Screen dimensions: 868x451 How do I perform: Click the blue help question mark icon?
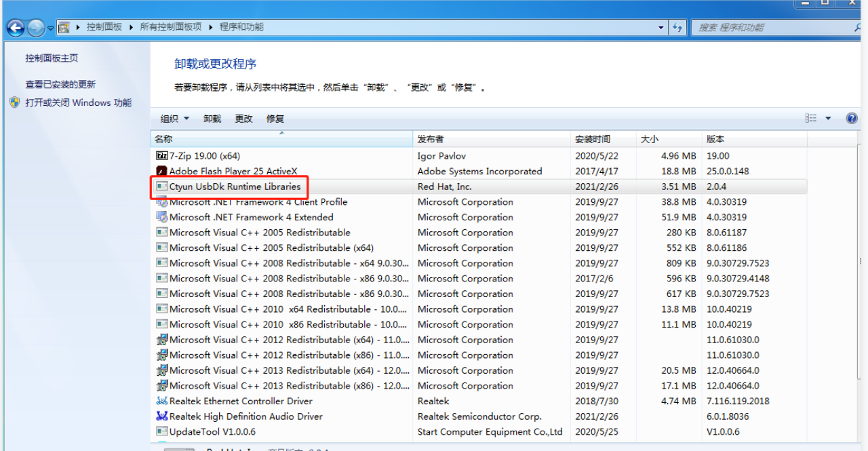(x=852, y=119)
